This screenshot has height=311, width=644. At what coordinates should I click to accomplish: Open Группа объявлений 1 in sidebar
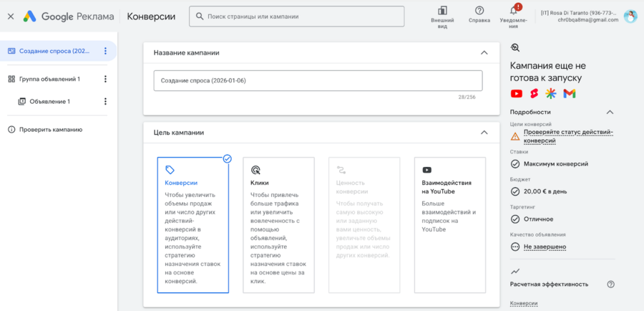coord(49,79)
